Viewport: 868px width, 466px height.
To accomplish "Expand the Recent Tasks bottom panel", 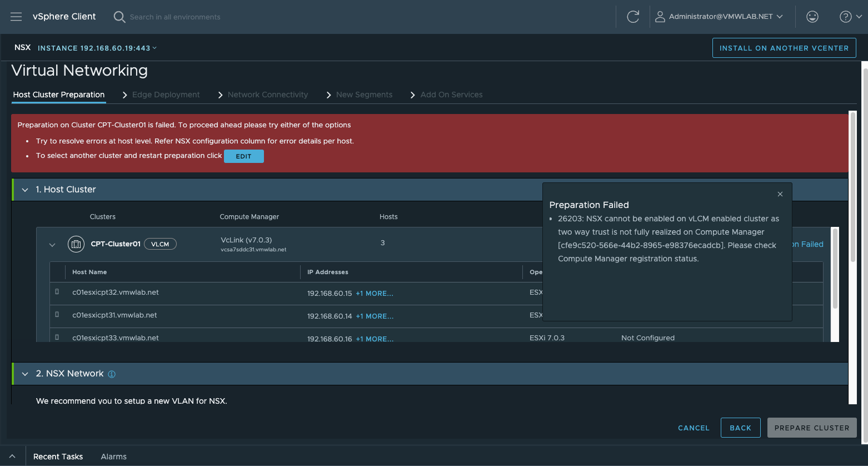I will (12, 456).
